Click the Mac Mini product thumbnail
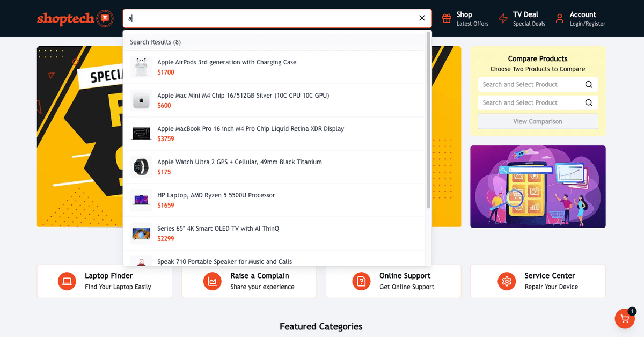 [x=141, y=100]
